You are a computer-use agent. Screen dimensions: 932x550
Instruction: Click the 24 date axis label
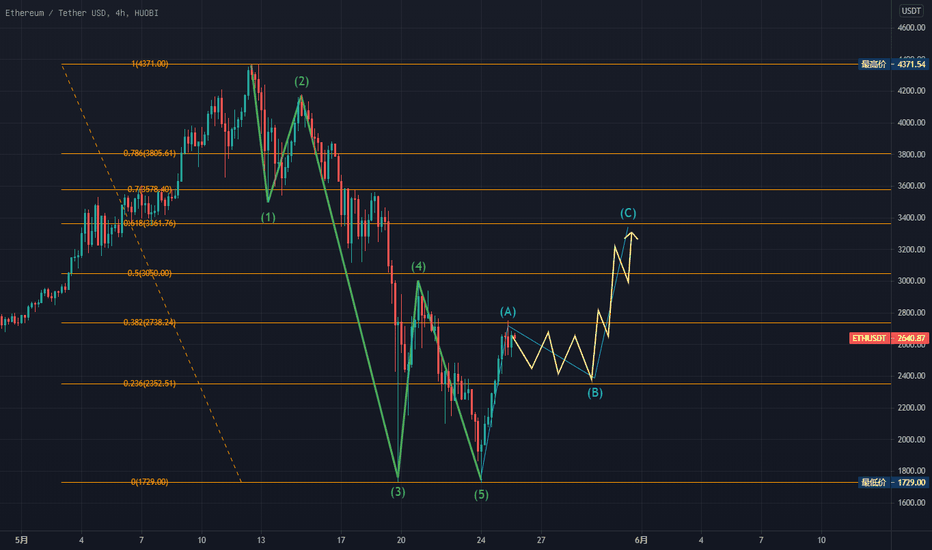tap(481, 540)
